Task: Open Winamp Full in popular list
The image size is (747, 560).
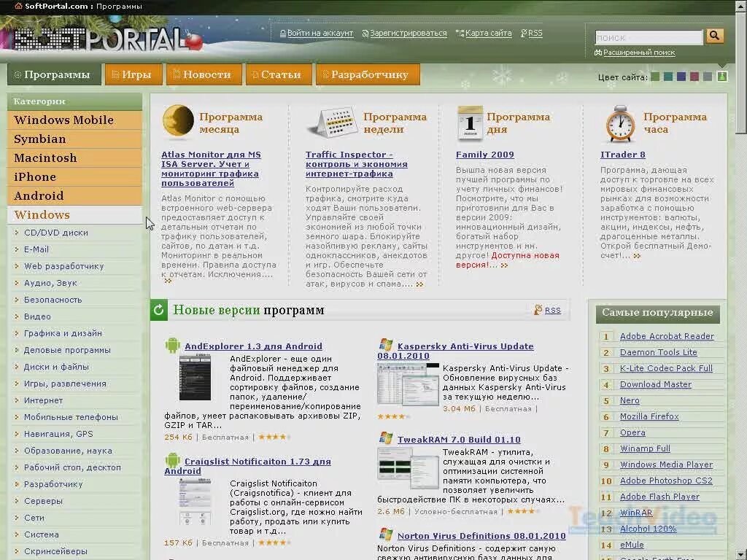Action: (x=645, y=448)
